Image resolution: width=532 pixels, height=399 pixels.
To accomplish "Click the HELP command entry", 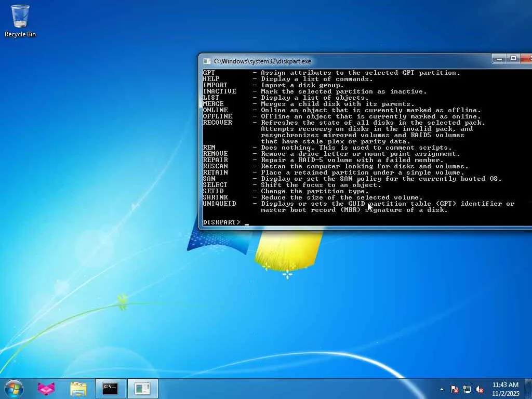I will point(287,79).
